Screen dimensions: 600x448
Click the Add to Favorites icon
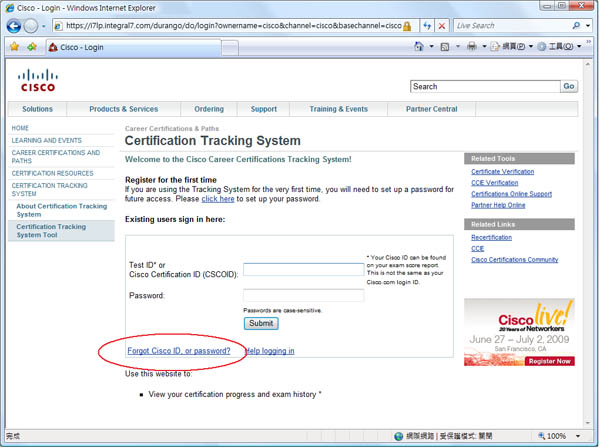click(32, 47)
